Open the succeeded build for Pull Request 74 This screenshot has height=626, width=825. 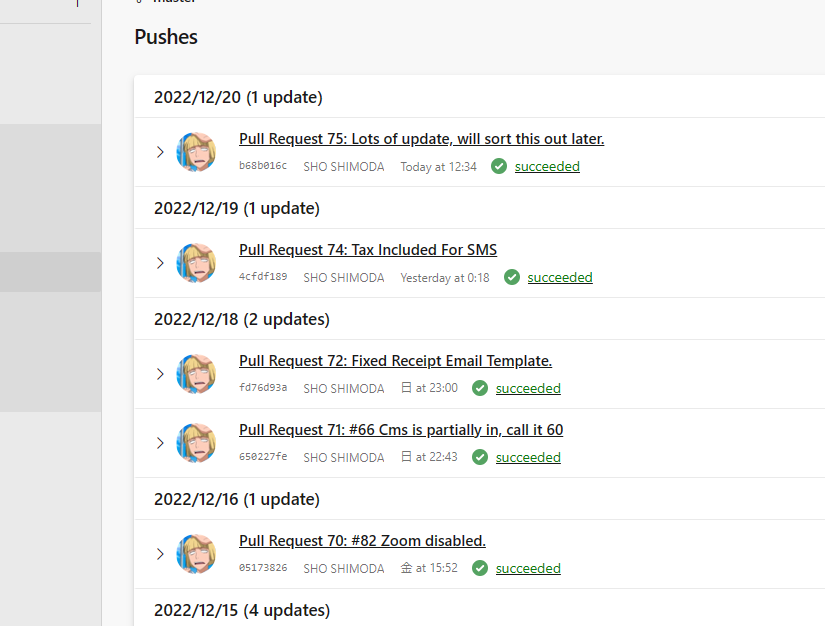pyautogui.click(x=560, y=277)
